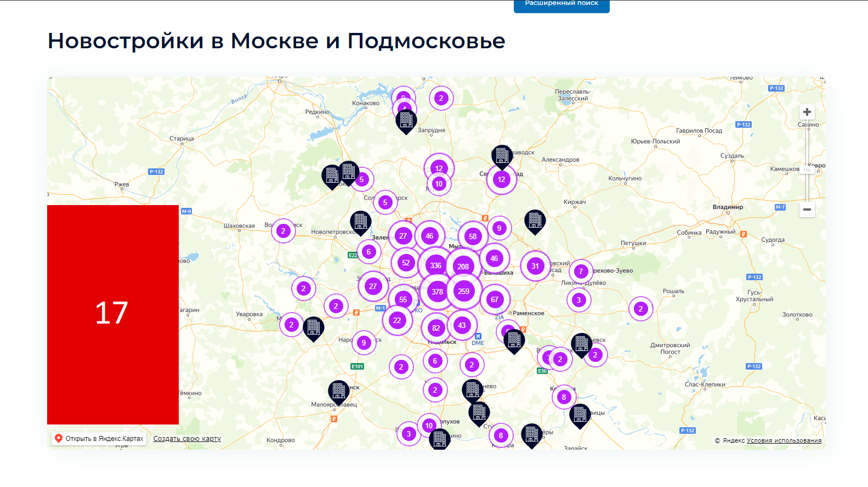Select the cluster marker with 378 objects
868x487 pixels.
click(x=437, y=292)
